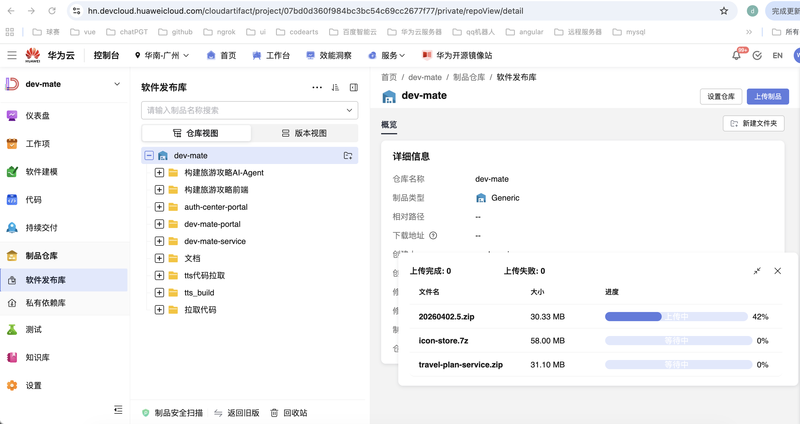Collapse the left sidebar menu icon

118,409
